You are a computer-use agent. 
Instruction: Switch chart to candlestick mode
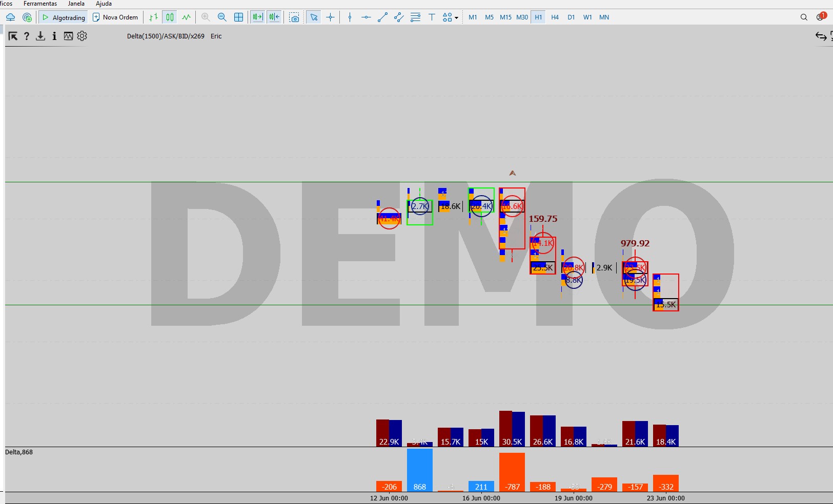[170, 17]
